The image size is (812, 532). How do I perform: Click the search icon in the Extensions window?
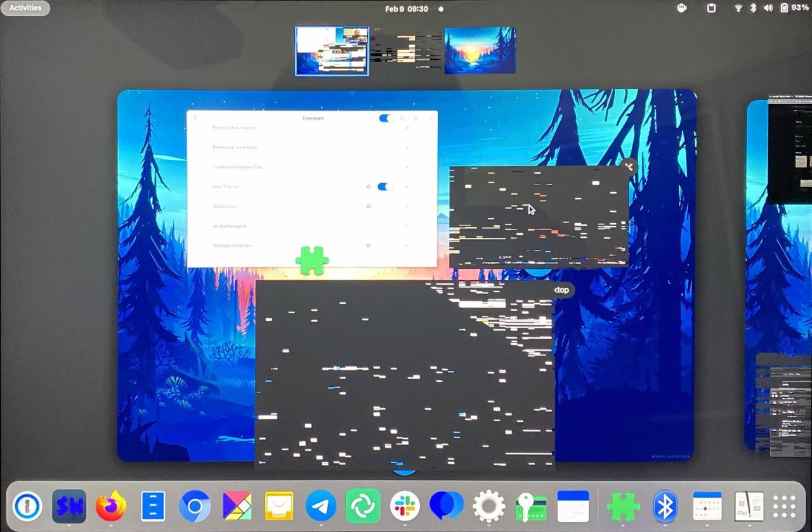click(402, 119)
